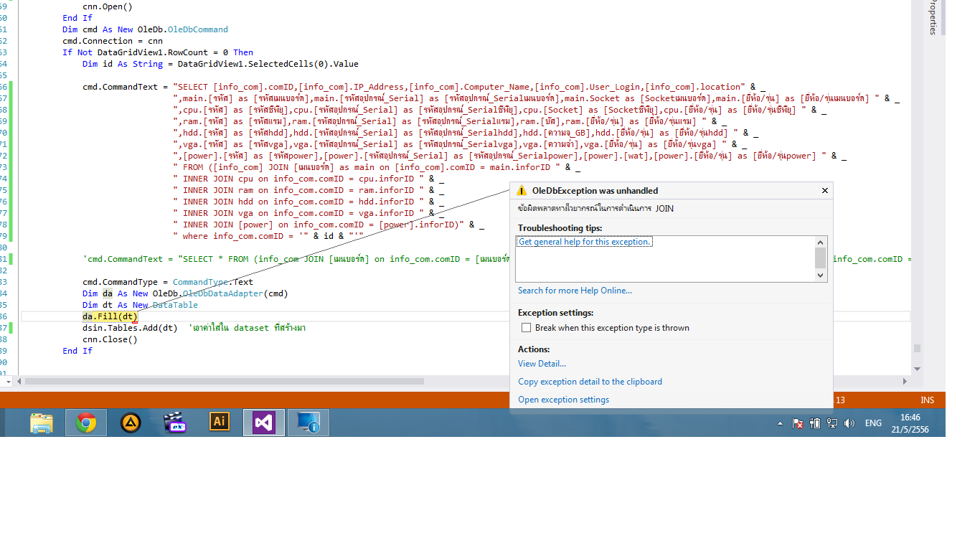Copy exception detail to the clipboard

pyautogui.click(x=590, y=382)
